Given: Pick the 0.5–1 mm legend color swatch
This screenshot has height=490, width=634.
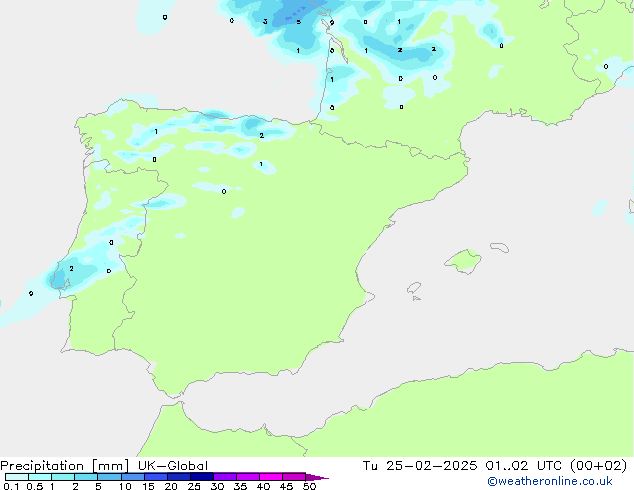Looking at the screenshot, I should tap(40, 477).
